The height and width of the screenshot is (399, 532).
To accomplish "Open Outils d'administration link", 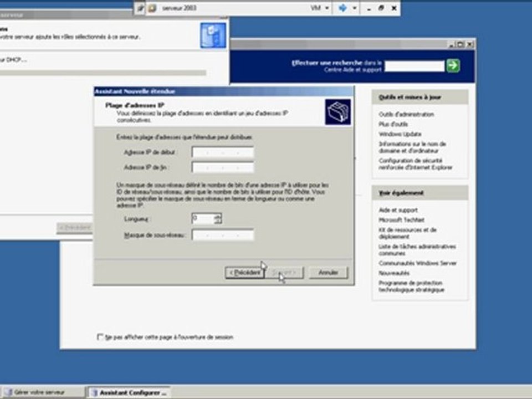I will (406, 114).
